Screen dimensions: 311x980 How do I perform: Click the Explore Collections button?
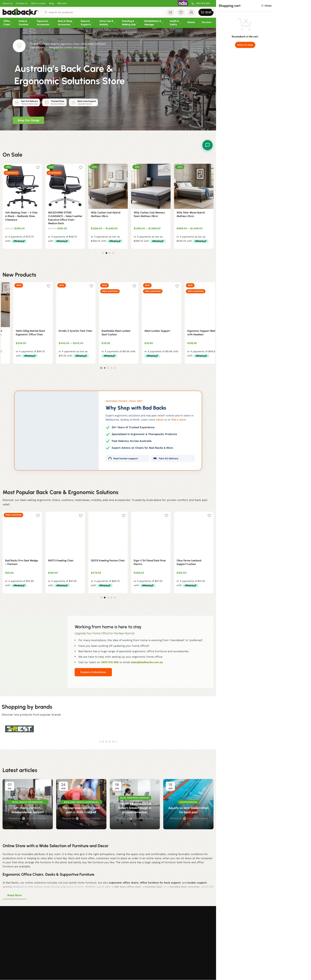(x=93, y=672)
